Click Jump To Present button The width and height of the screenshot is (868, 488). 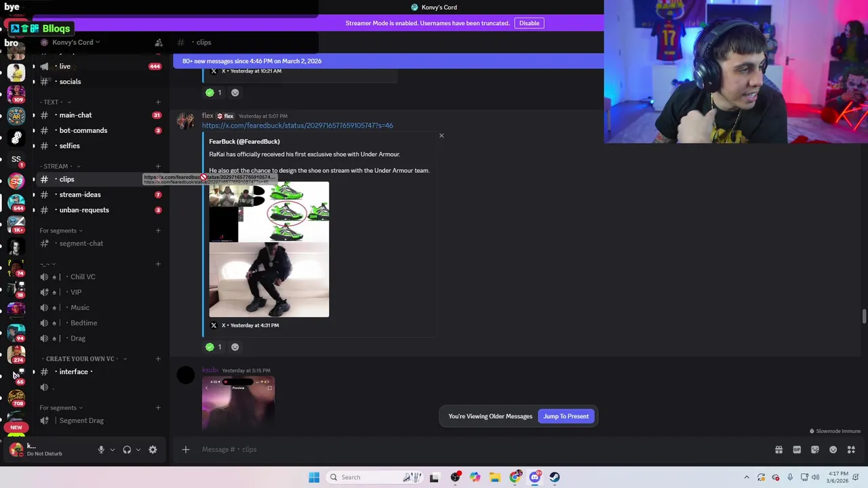tap(566, 416)
